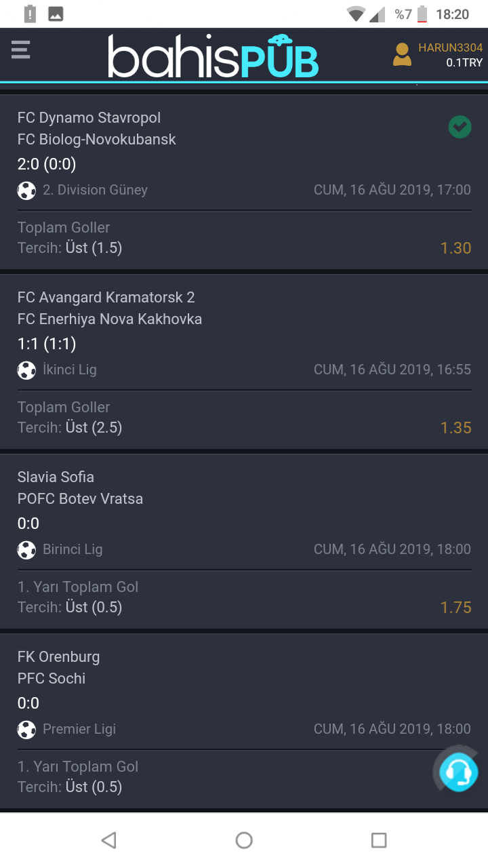Select the 1.30 odds value
488x868 pixels.
click(x=455, y=248)
